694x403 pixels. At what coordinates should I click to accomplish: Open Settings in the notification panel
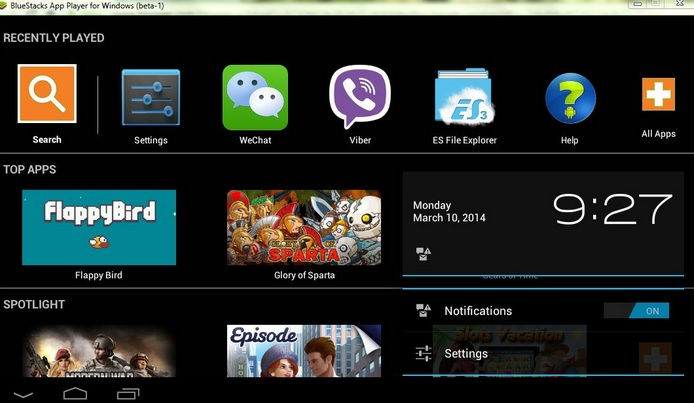[543, 353]
